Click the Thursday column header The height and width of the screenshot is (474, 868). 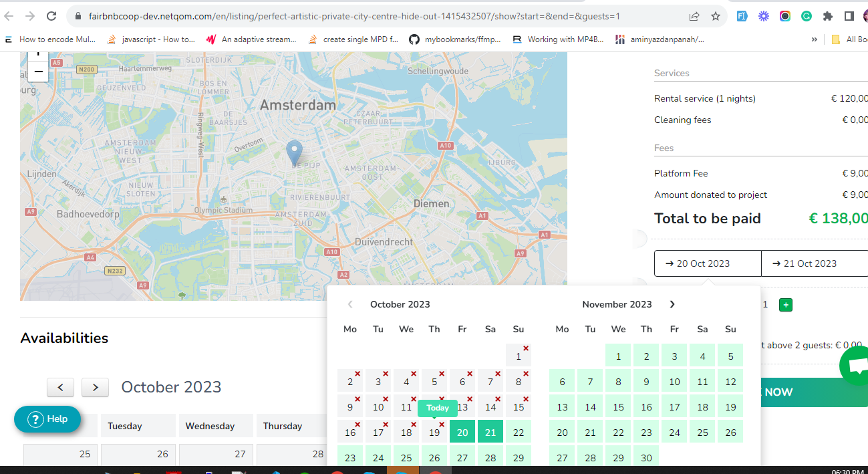[292, 426]
